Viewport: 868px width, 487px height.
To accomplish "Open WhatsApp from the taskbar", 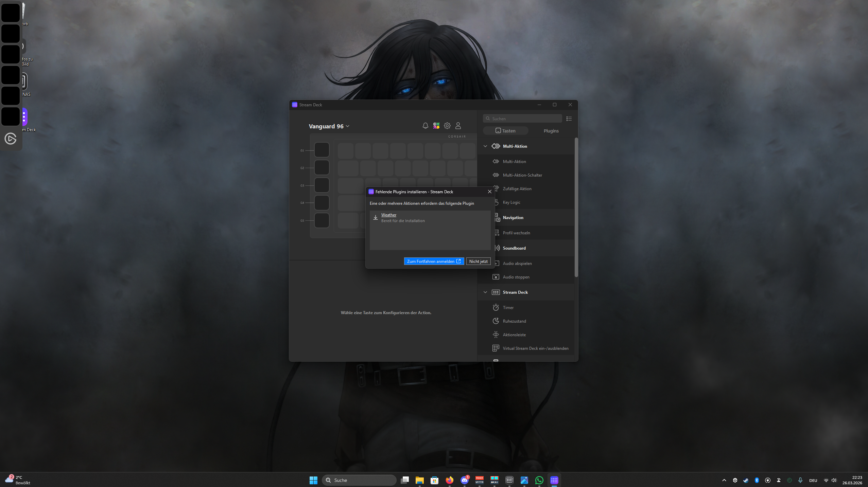I will pyautogui.click(x=539, y=480).
